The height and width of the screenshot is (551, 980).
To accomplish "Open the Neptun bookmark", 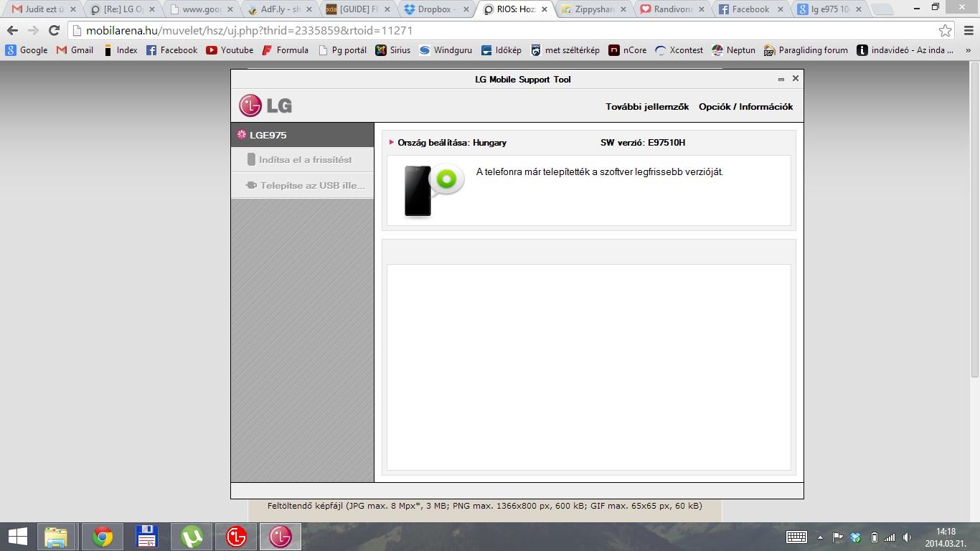I will (x=734, y=50).
